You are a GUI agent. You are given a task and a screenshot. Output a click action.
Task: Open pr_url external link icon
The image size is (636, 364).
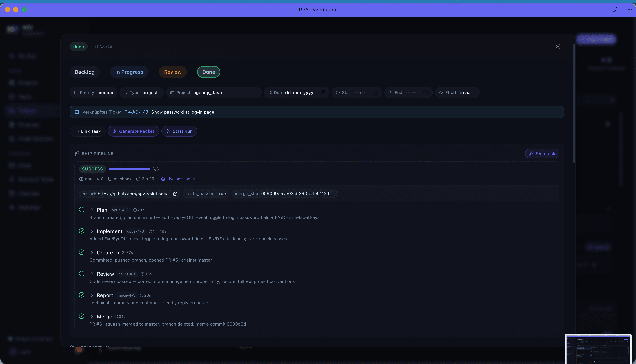(175, 194)
